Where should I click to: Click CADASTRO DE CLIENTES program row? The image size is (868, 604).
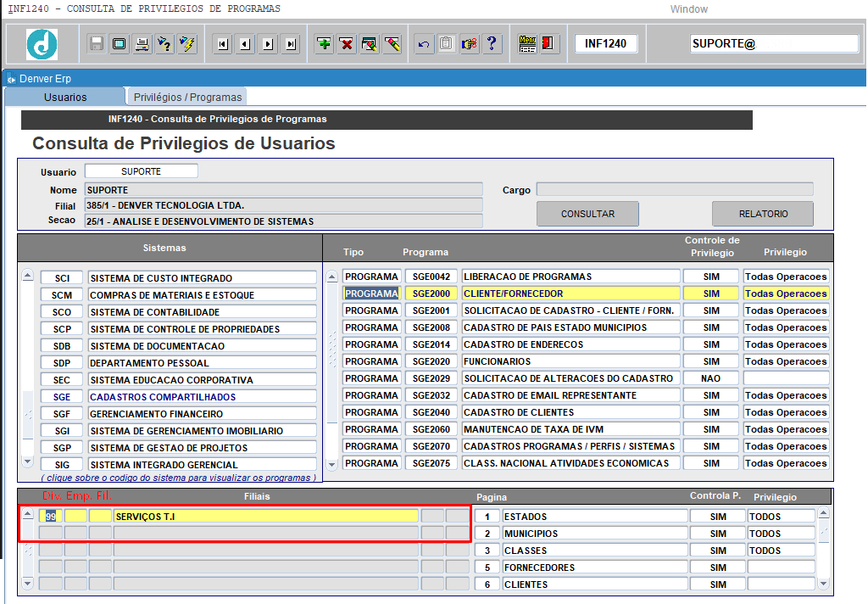(x=570, y=412)
